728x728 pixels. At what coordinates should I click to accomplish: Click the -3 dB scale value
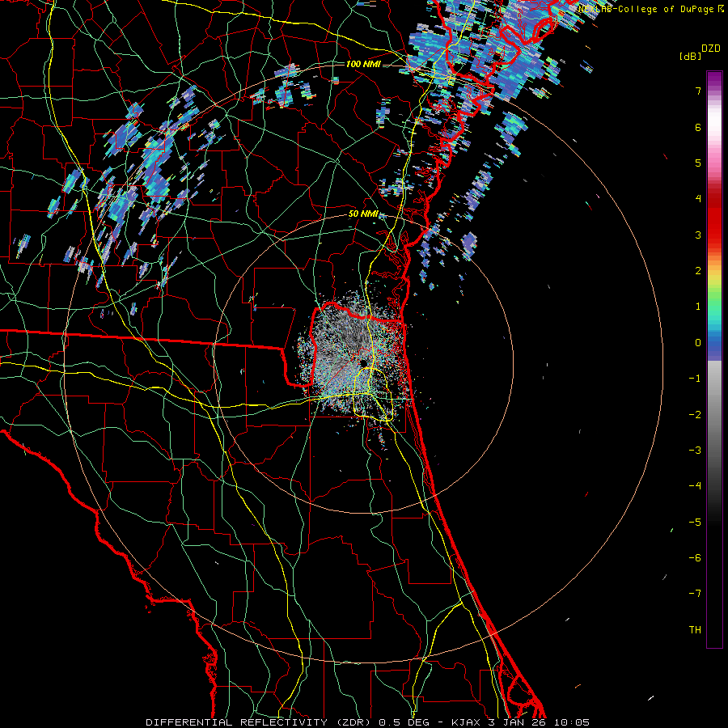[695, 451]
